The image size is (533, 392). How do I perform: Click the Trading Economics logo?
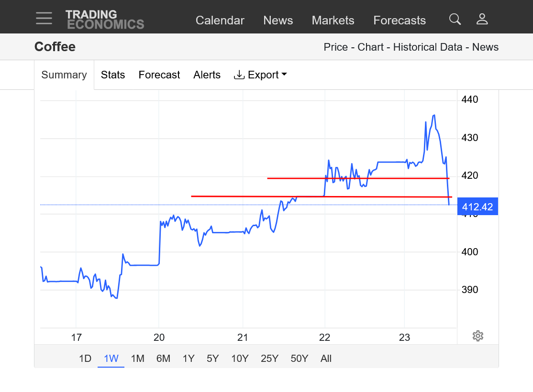[x=105, y=20]
